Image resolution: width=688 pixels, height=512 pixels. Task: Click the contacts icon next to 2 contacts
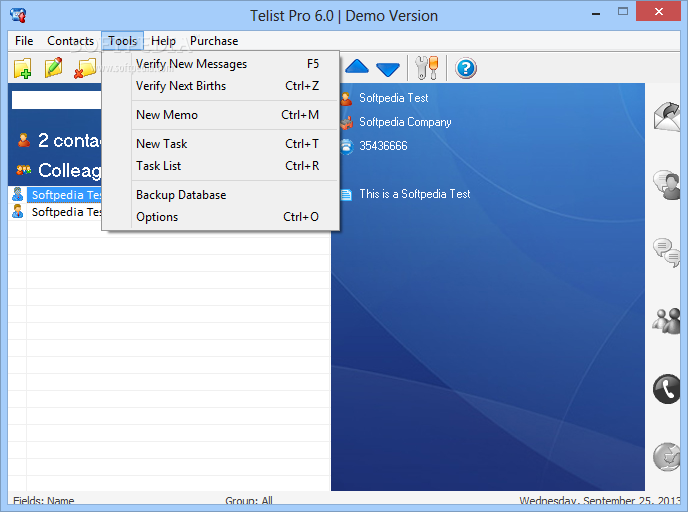point(24,140)
